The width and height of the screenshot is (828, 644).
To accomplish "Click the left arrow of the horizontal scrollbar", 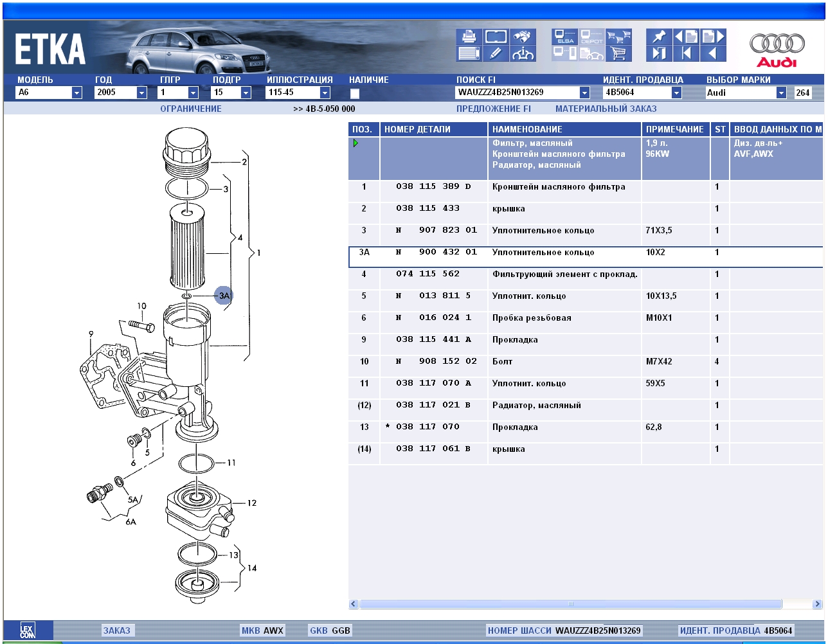I will click(x=354, y=604).
